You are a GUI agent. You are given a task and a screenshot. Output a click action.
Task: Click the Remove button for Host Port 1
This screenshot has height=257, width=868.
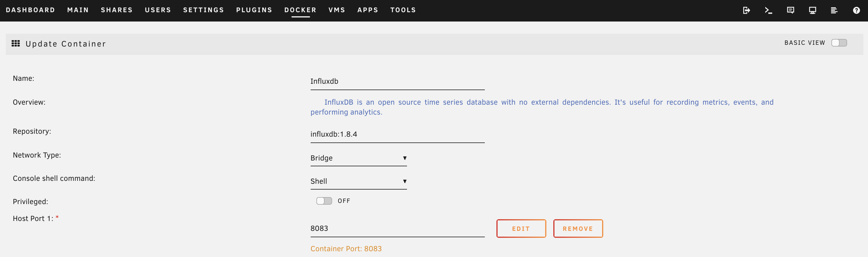click(578, 229)
